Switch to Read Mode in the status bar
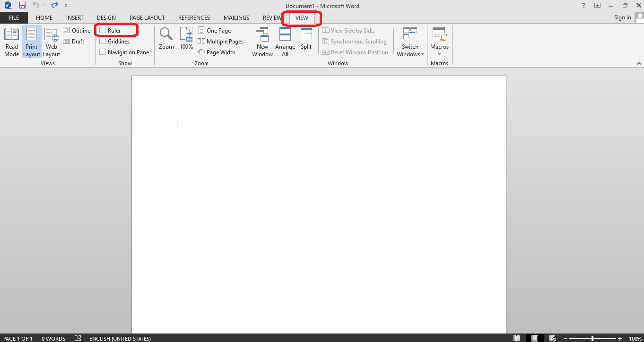The height and width of the screenshot is (342, 644). (x=517, y=338)
